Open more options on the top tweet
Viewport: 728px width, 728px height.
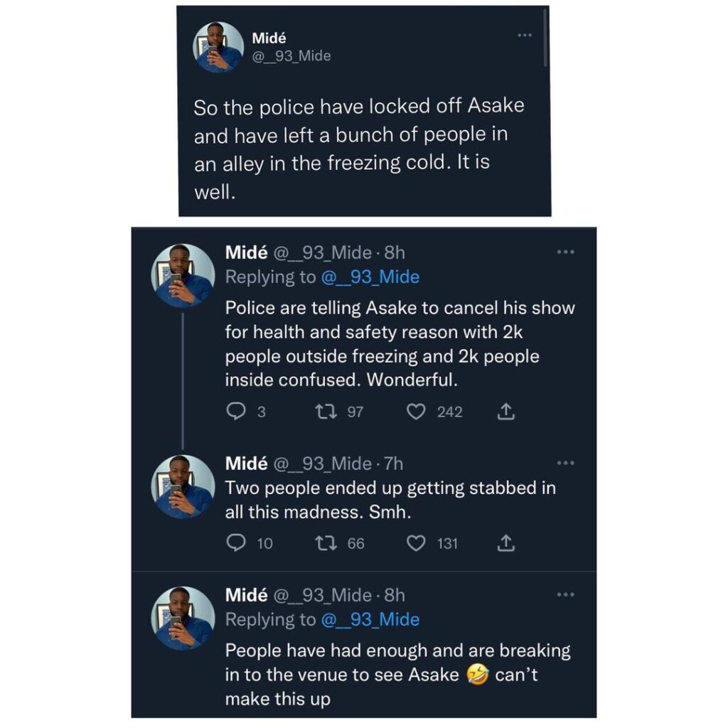pos(525,35)
